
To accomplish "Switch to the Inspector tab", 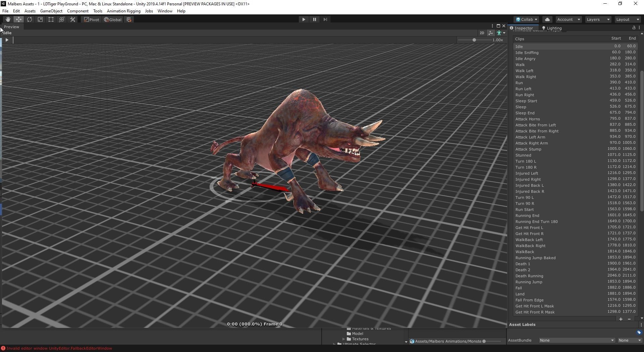I will [523, 28].
